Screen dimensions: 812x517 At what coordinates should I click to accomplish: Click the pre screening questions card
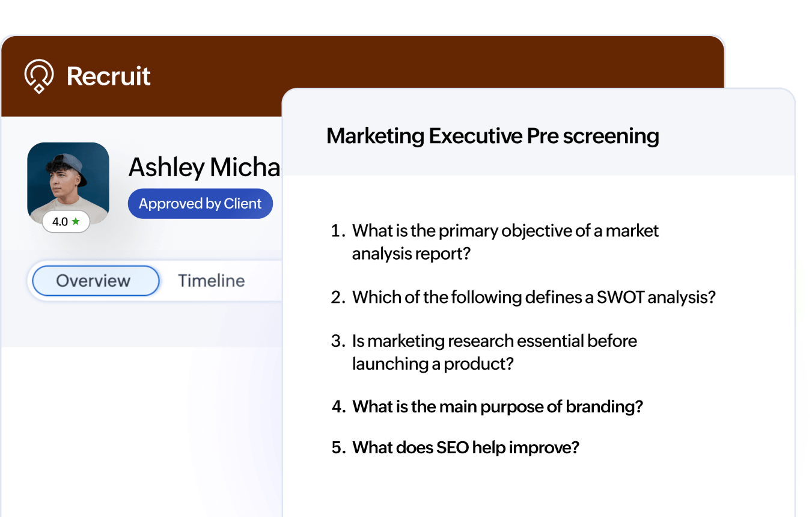[x=538, y=301]
